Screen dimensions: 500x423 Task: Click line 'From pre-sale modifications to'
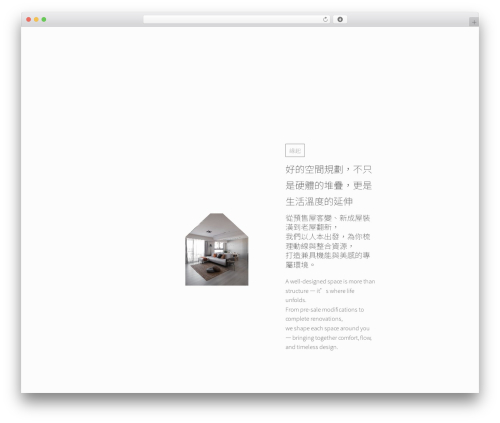point(325,310)
